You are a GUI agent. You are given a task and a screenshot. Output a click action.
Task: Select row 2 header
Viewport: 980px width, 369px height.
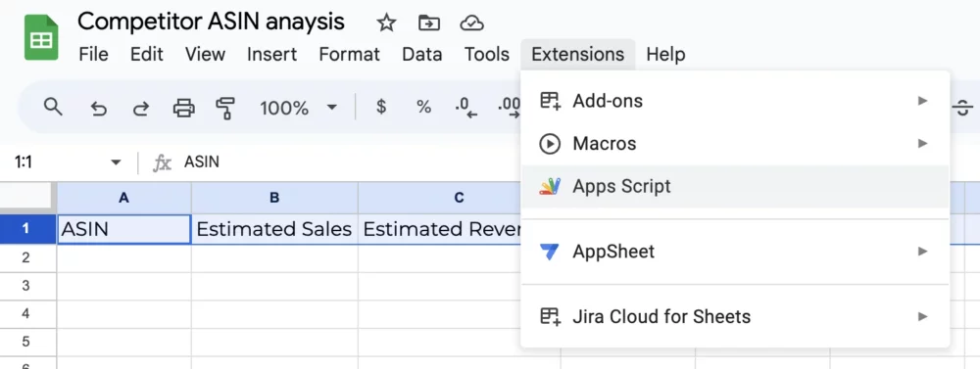pos(25,257)
